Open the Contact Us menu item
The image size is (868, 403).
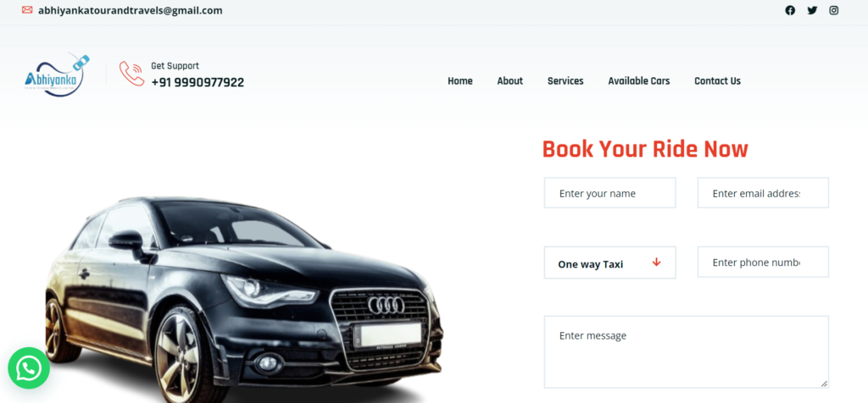point(717,81)
